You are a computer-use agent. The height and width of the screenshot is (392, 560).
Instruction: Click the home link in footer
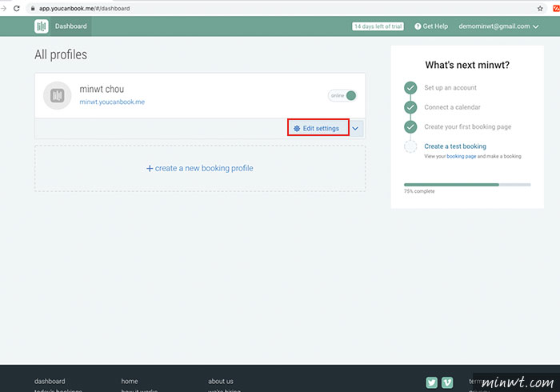pyautogui.click(x=130, y=382)
